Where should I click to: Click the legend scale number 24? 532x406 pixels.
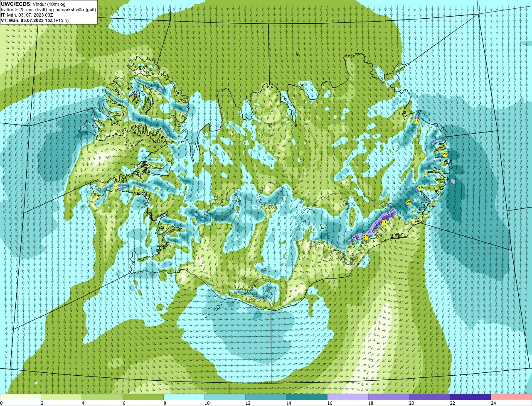493,403
